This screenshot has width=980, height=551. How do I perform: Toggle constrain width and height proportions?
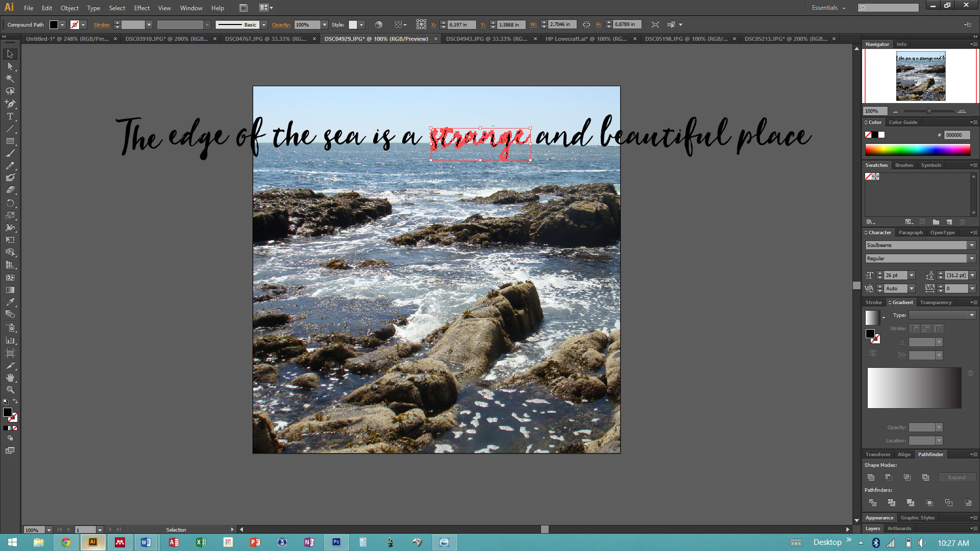586,24
